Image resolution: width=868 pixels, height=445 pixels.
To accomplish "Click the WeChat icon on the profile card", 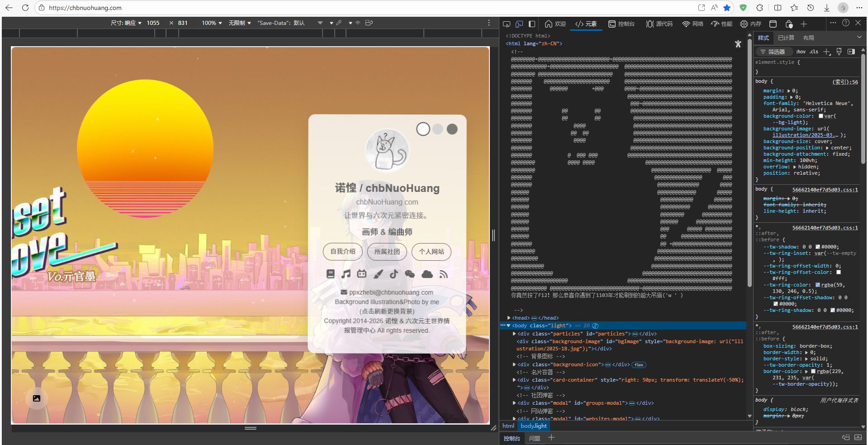I will [x=410, y=274].
